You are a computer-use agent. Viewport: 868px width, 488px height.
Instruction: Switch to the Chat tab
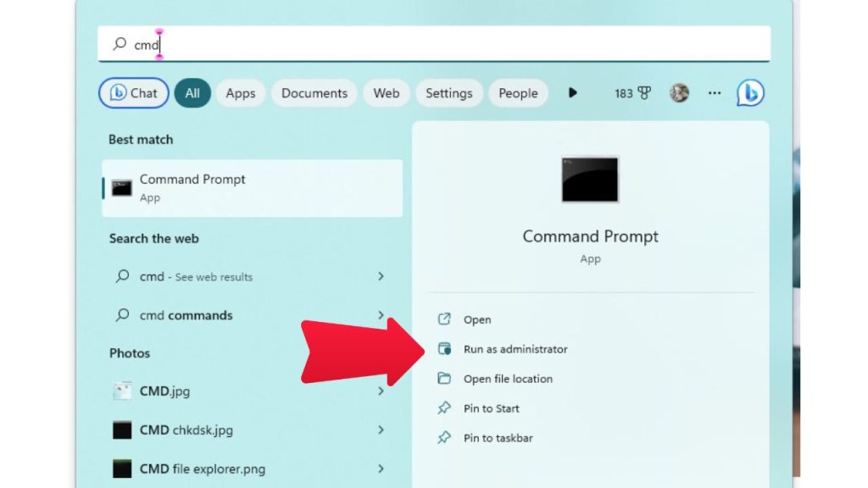[134, 93]
